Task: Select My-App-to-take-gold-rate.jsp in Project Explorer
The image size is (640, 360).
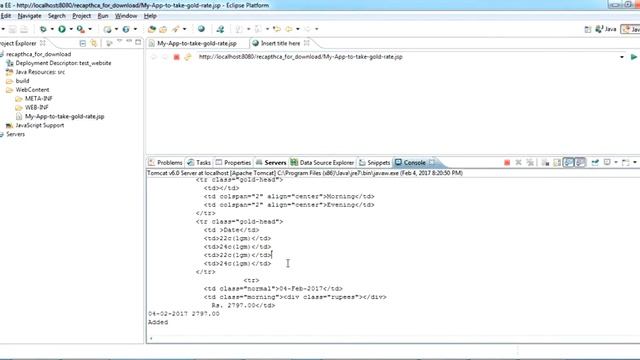Action: pyautogui.click(x=64, y=116)
